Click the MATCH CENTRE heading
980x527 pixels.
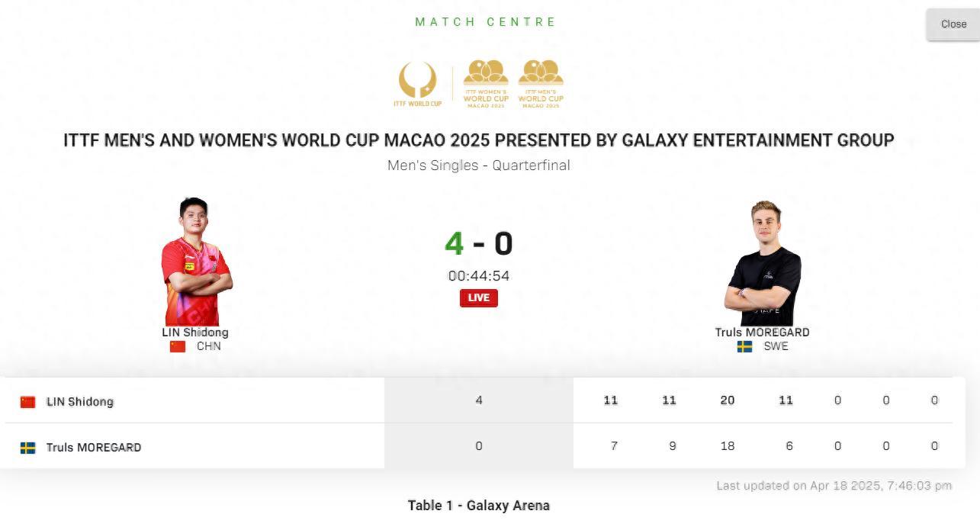point(486,22)
